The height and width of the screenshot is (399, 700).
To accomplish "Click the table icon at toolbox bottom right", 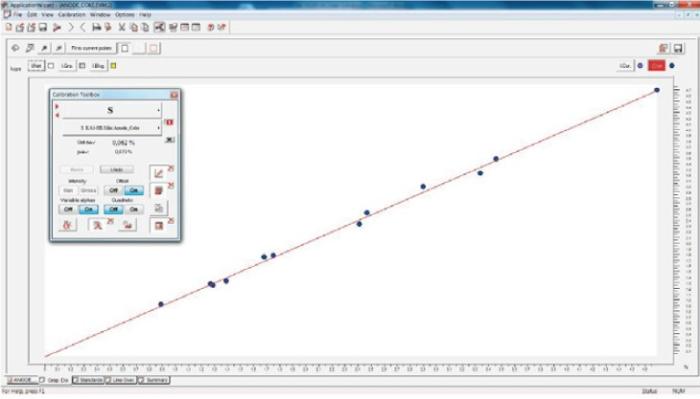I will [158, 226].
